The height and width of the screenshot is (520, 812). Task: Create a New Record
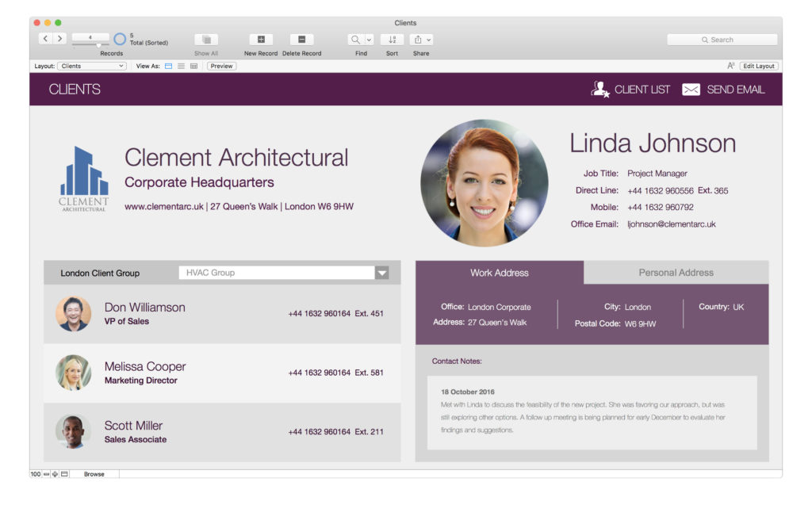(x=261, y=39)
